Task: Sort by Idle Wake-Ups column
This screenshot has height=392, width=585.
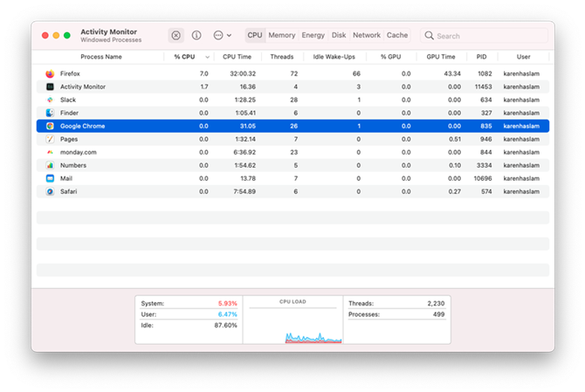Action: [x=334, y=57]
